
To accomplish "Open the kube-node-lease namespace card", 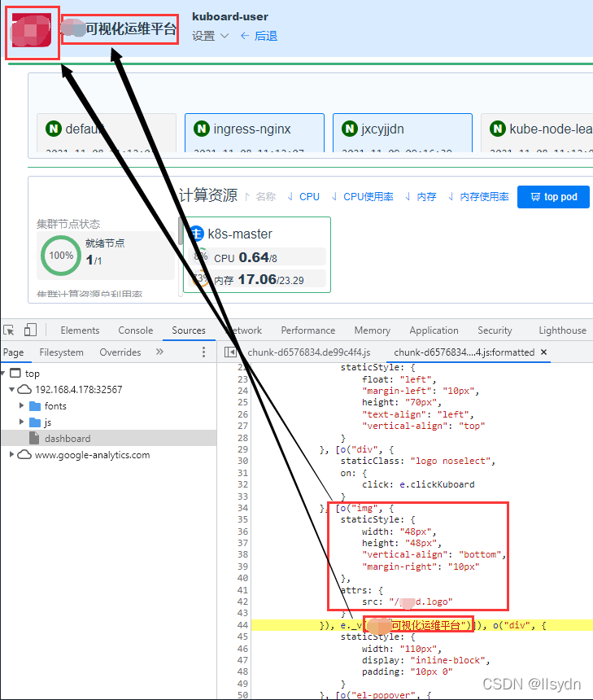I will pos(537,133).
